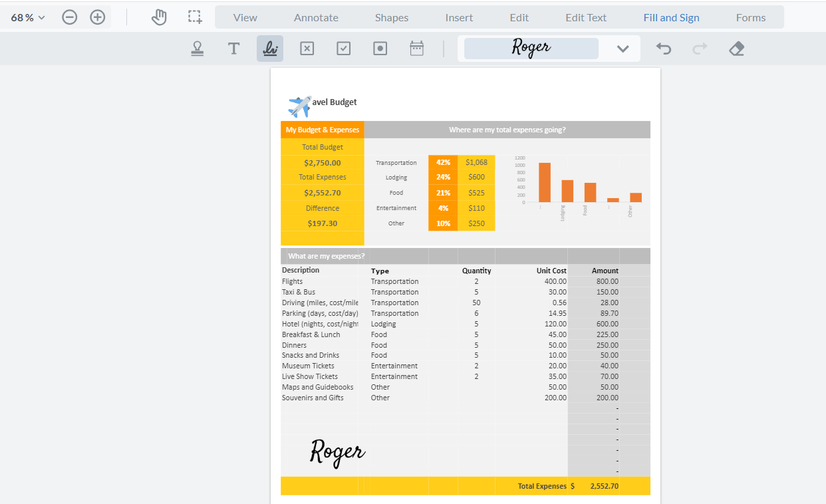Click the Taxi & Bus row

coord(299,292)
